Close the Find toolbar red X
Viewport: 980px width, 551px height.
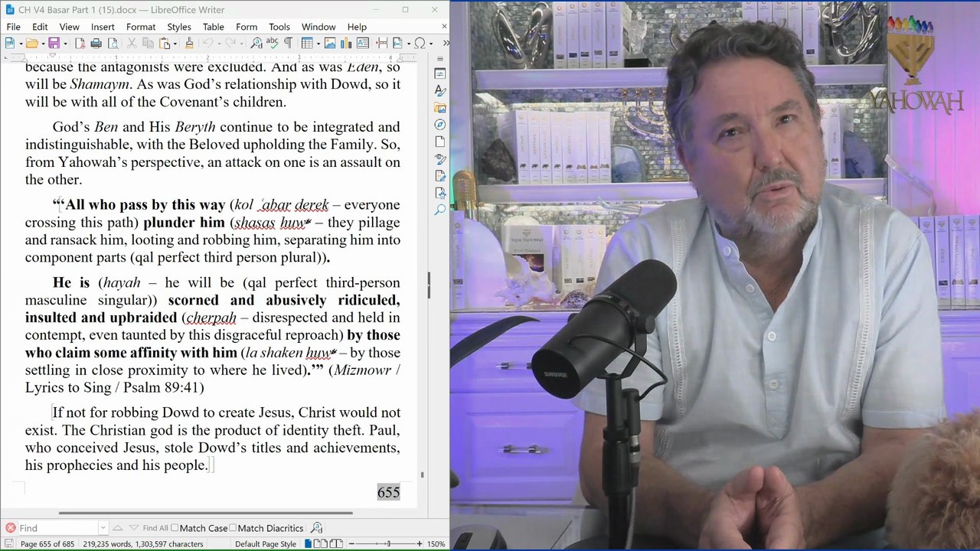pos(10,528)
